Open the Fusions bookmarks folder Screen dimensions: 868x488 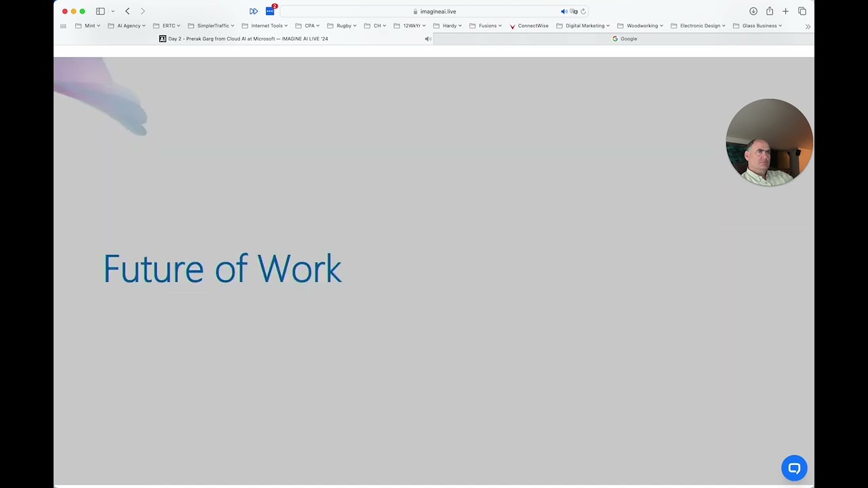pyautogui.click(x=486, y=26)
